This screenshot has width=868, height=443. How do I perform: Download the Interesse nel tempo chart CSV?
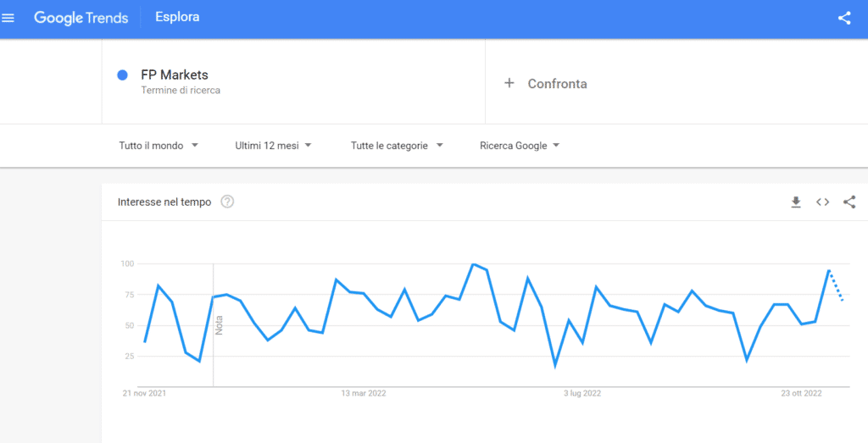[796, 202]
